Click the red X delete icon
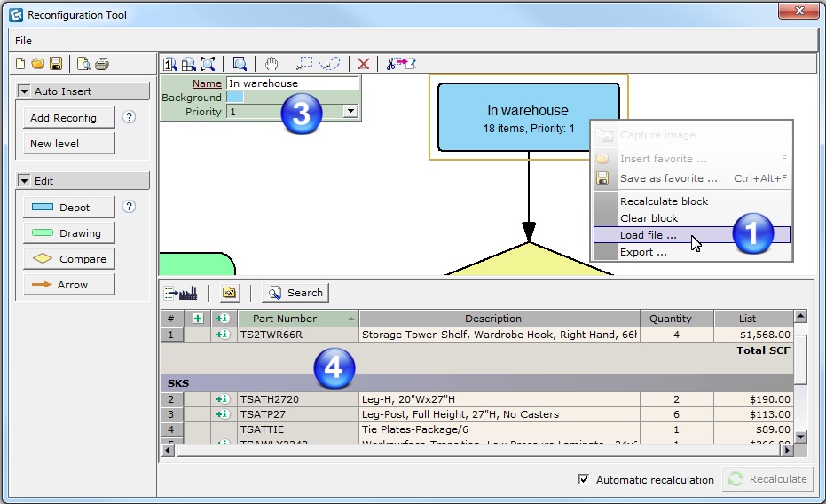The width and height of the screenshot is (826, 504). point(364,64)
